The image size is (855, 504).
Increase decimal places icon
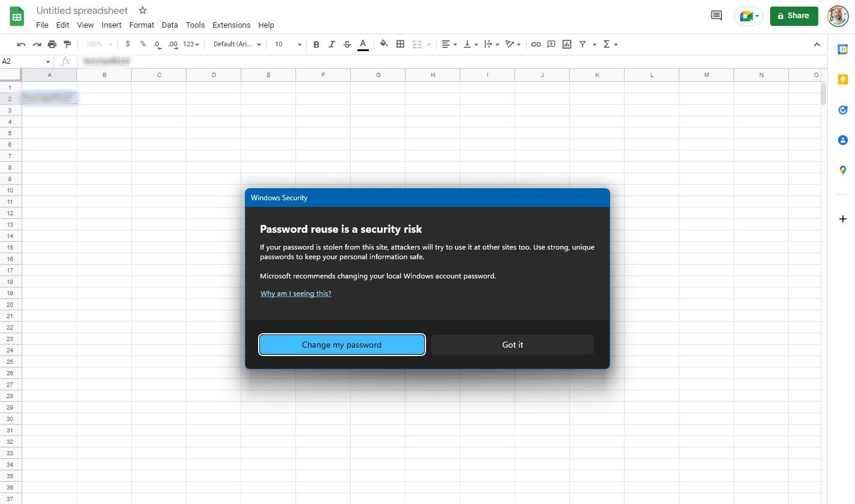173,45
